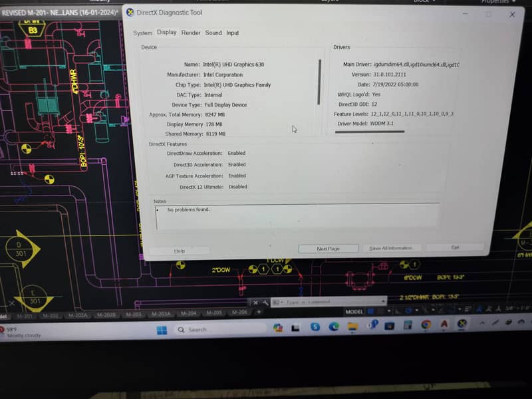Switch to the System tab
The height and width of the screenshot is (399, 532).
point(142,33)
